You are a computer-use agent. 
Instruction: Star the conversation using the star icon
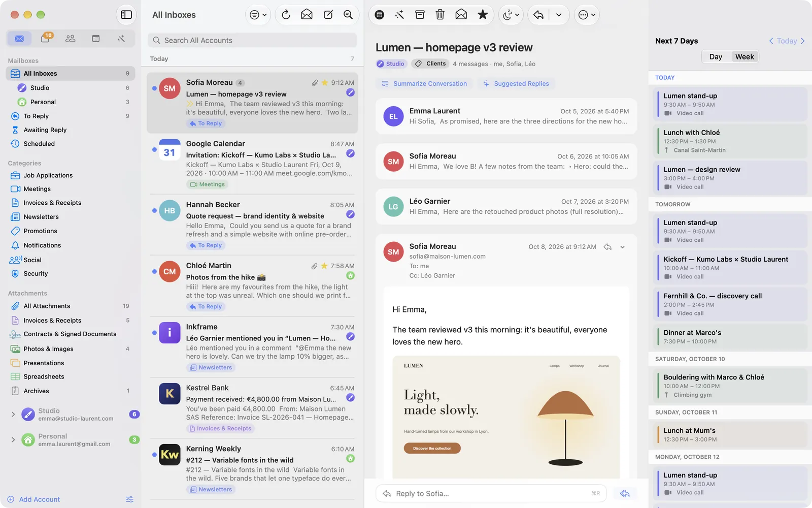click(483, 15)
